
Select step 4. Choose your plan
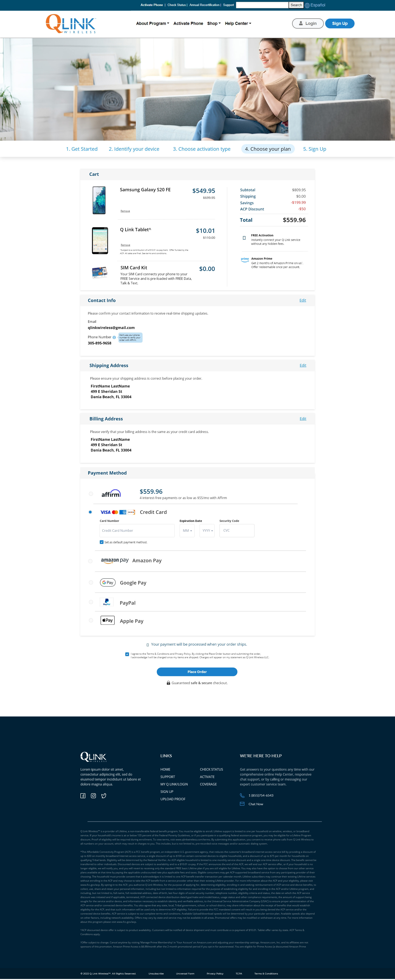268,149
